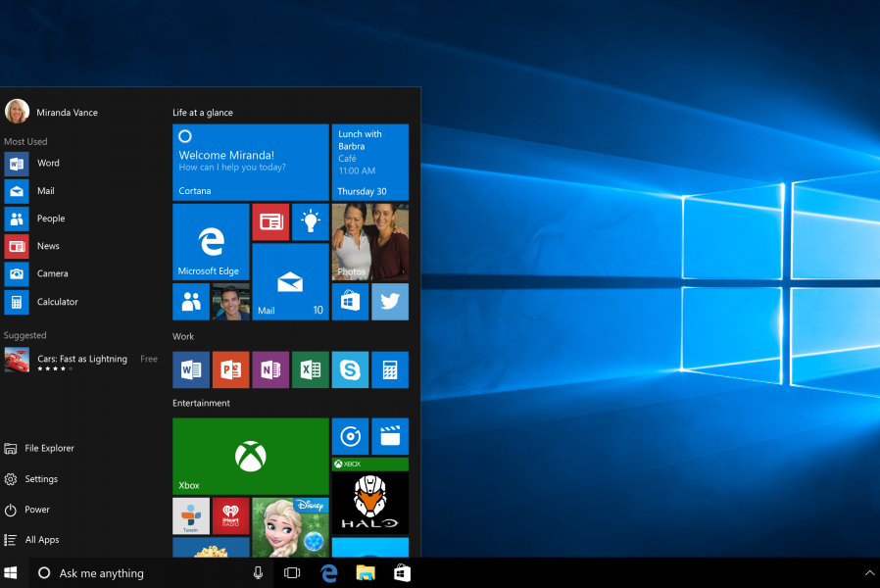The width and height of the screenshot is (880, 588).
Task: Open the Store tile in Start menu
Action: point(350,302)
